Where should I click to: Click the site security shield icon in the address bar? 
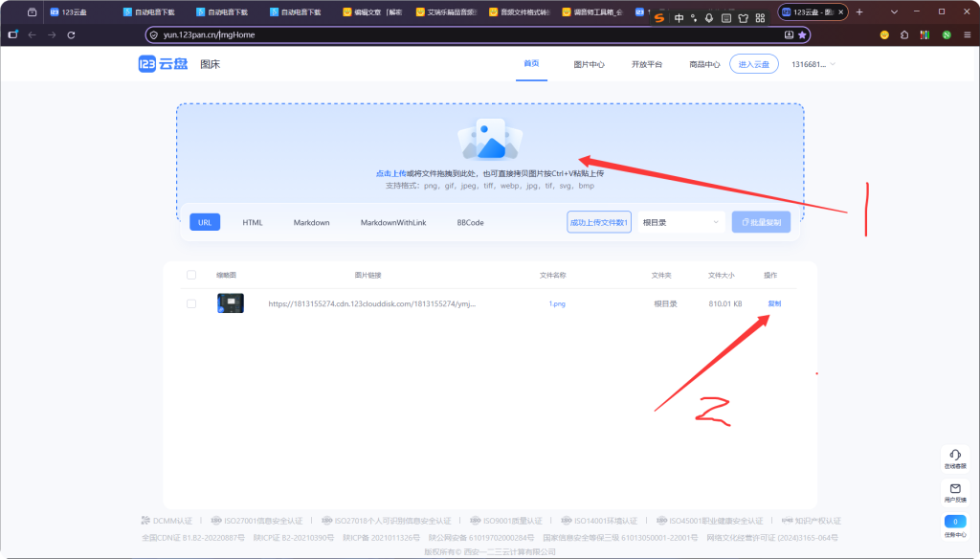pos(154,35)
